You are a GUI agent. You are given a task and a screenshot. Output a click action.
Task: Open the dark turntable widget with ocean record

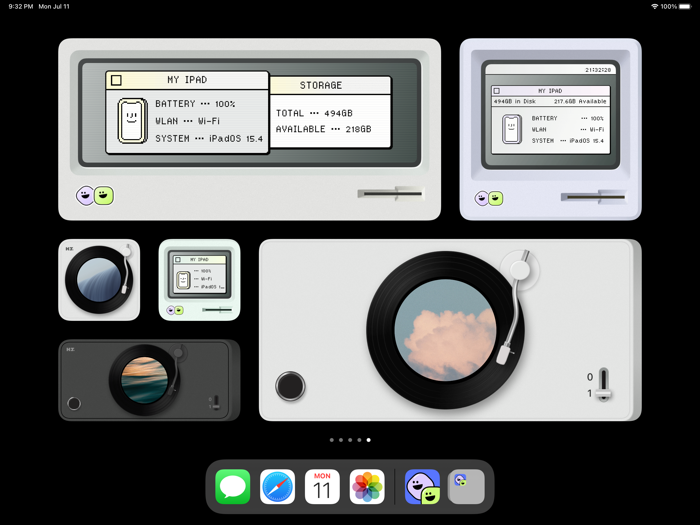point(149,380)
